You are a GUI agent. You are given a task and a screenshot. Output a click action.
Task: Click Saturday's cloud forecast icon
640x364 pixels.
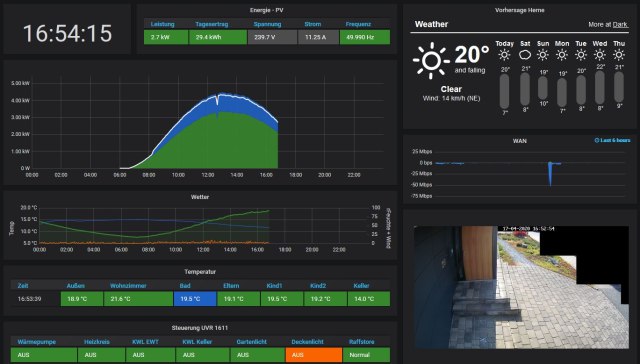click(525, 55)
